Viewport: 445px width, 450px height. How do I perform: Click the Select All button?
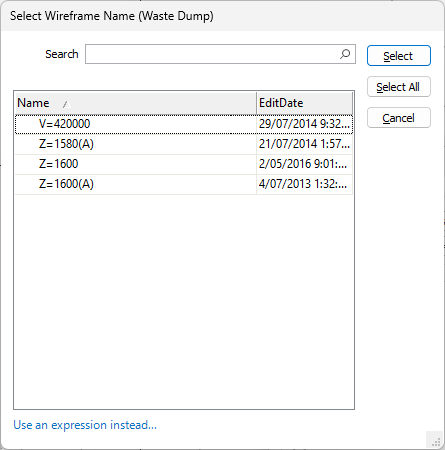click(x=399, y=87)
